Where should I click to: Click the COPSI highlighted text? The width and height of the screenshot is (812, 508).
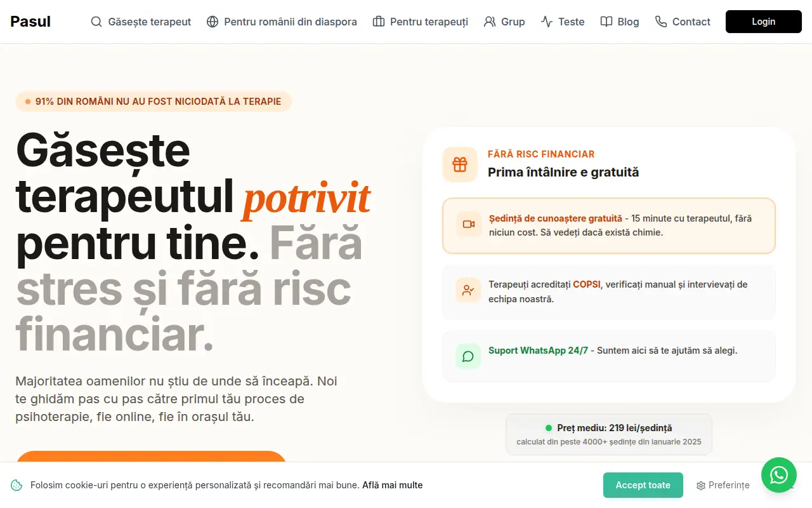pos(587,284)
